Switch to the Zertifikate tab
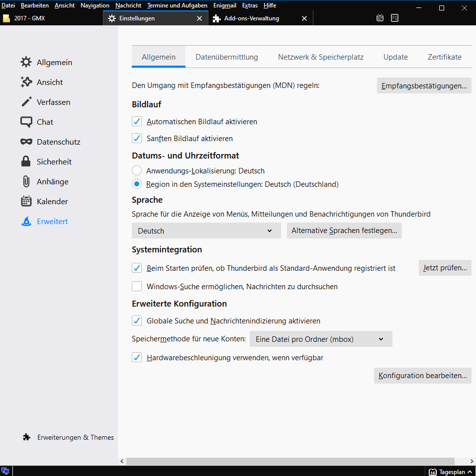This screenshot has height=476, width=476. pos(444,57)
